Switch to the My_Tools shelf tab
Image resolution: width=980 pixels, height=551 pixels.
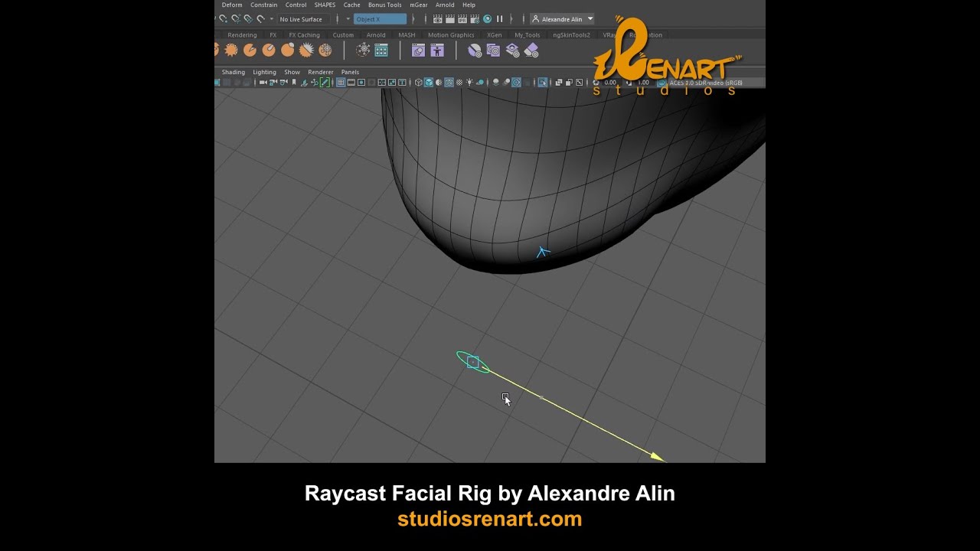tap(527, 35)
